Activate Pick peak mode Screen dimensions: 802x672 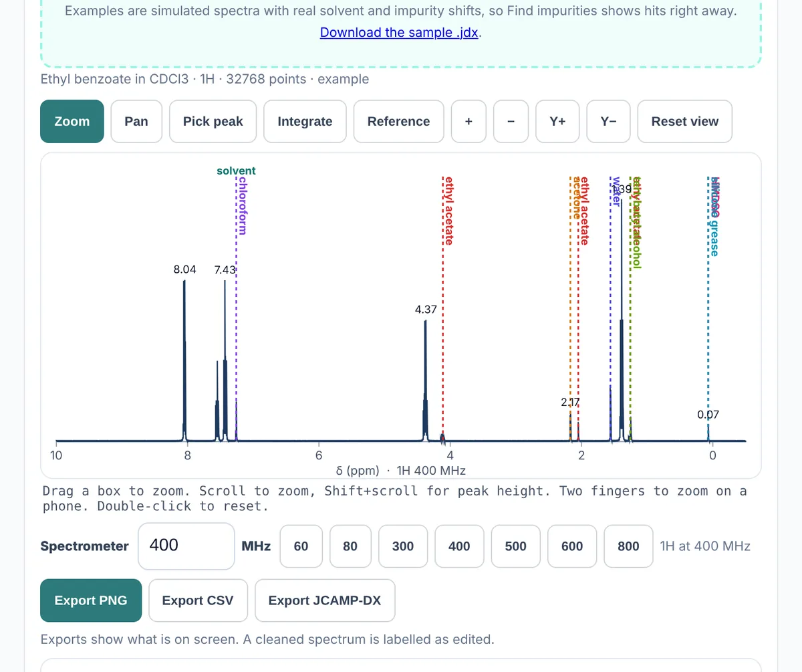(213, 121)
